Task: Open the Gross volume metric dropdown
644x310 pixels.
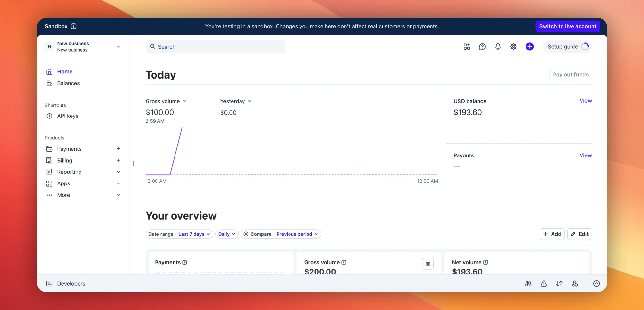Action: 166,101
